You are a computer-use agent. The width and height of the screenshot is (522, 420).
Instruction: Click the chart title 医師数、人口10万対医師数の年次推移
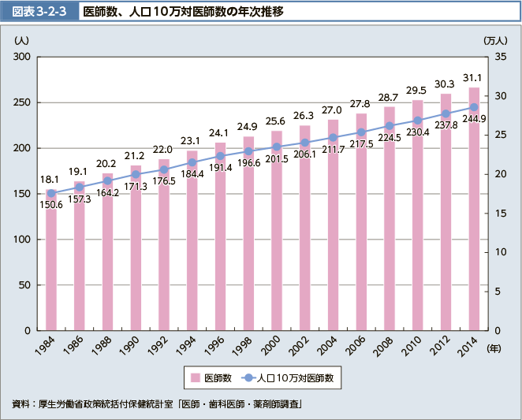click(x=183, y=13)
